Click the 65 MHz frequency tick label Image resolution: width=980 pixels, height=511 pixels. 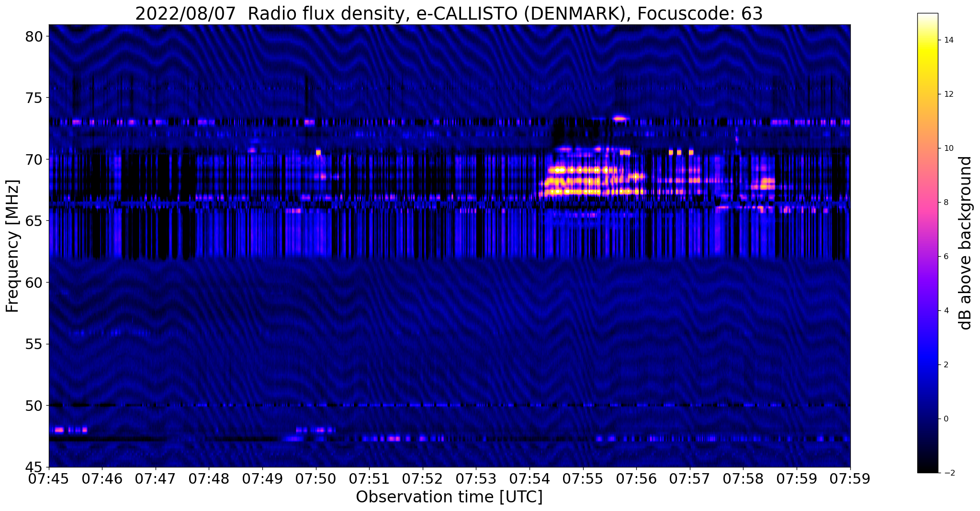pyautogui.click(x=34, y=221)
